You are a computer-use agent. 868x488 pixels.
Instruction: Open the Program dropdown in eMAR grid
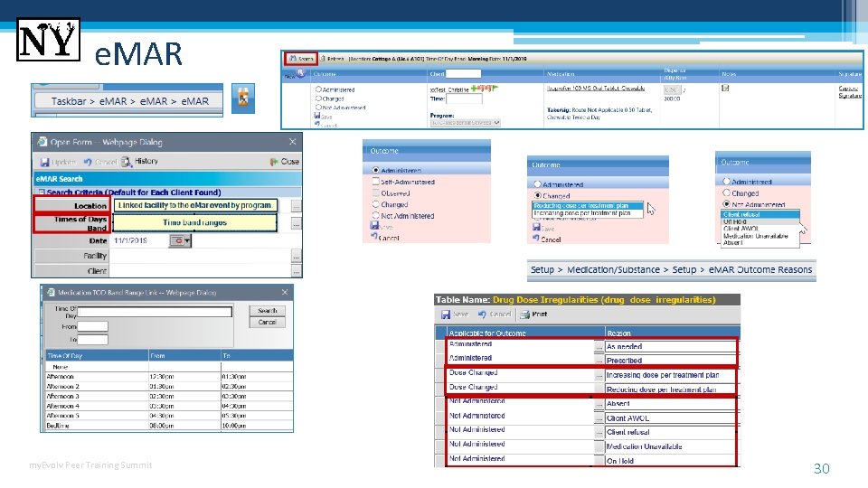pyautogui.click(x=465, y=123)
